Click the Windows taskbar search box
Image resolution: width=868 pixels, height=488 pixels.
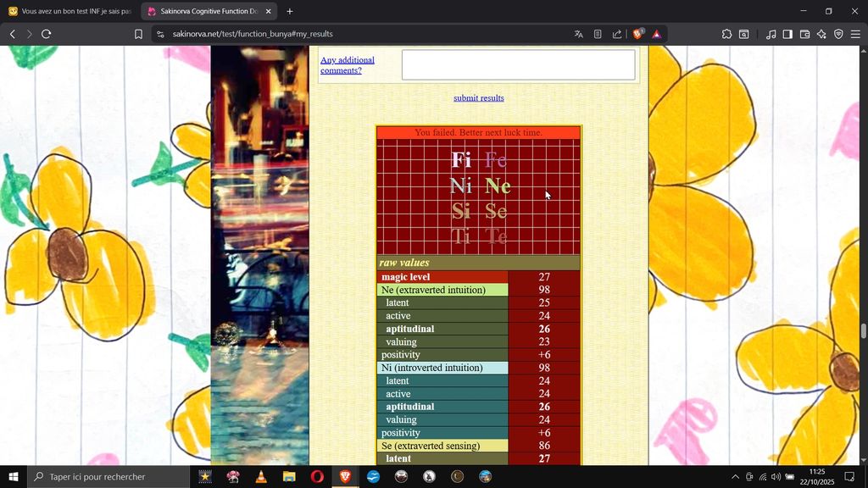(108, 477)
